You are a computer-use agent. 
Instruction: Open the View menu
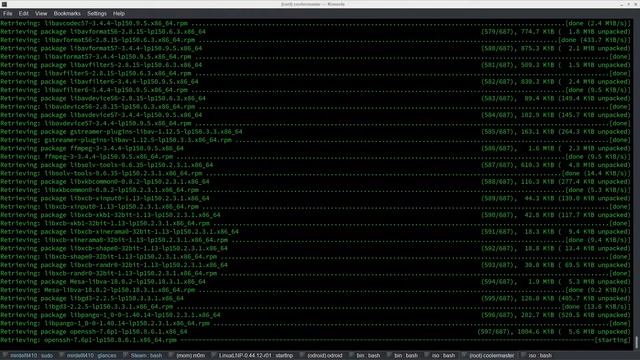coord(41,13)
